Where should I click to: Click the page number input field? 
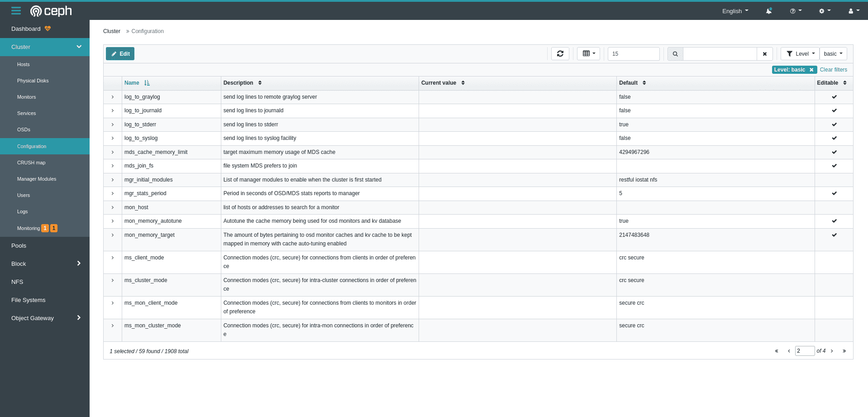pos(805,350)
